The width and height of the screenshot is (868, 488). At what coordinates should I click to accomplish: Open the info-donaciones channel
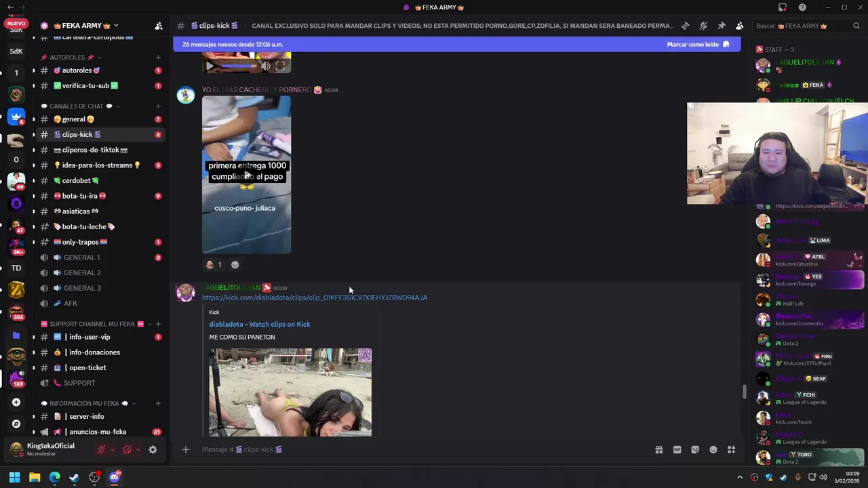click(100, 352)
